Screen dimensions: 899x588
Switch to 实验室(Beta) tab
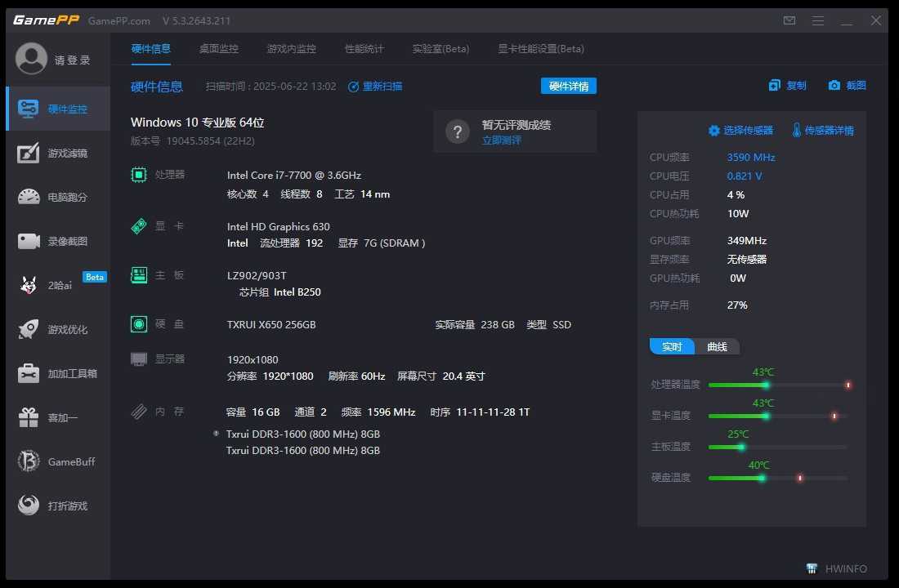tap(441, 49)
